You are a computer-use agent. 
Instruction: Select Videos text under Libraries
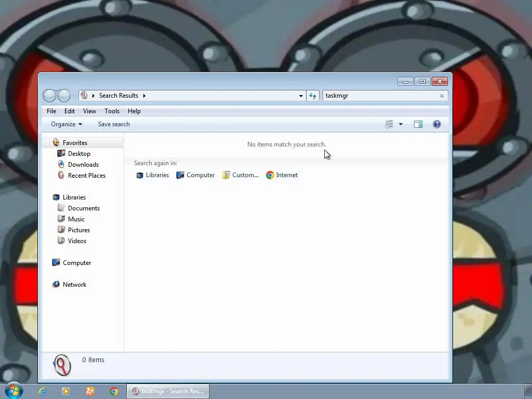point(77,241)
